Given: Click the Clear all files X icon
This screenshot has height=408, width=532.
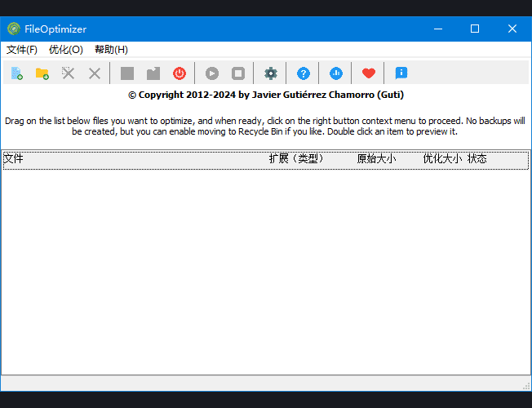Looking at the screenshot, I should [95, 73].
